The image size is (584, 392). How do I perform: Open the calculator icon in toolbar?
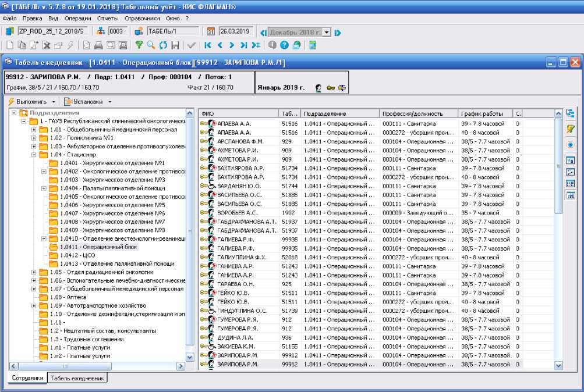pos(313,45)
